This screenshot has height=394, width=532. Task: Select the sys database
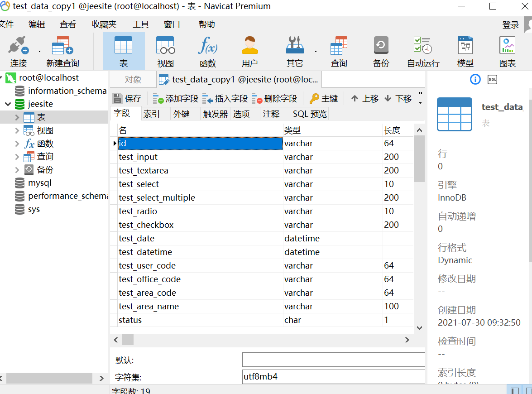[x=34, y=209]
